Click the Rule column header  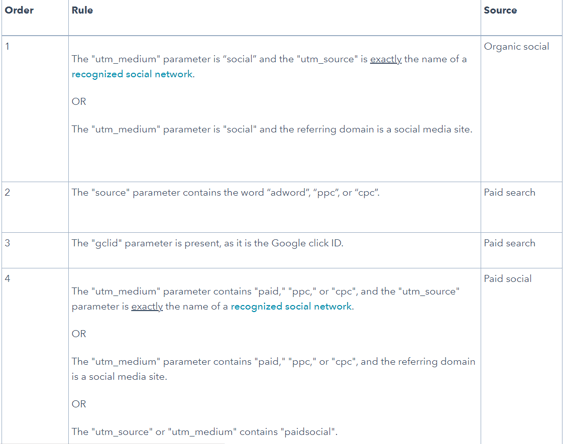82,10
